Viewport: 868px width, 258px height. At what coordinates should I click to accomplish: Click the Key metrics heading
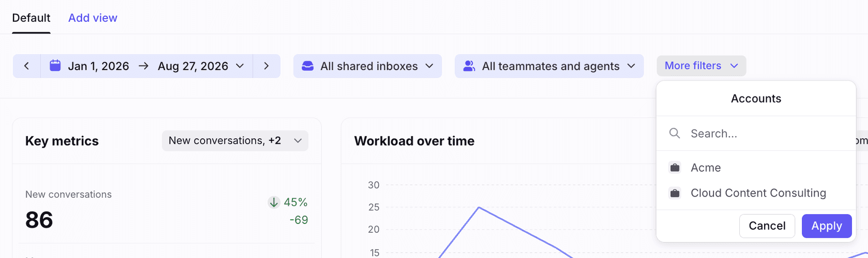pyautogui.click(x=62, y=141)
